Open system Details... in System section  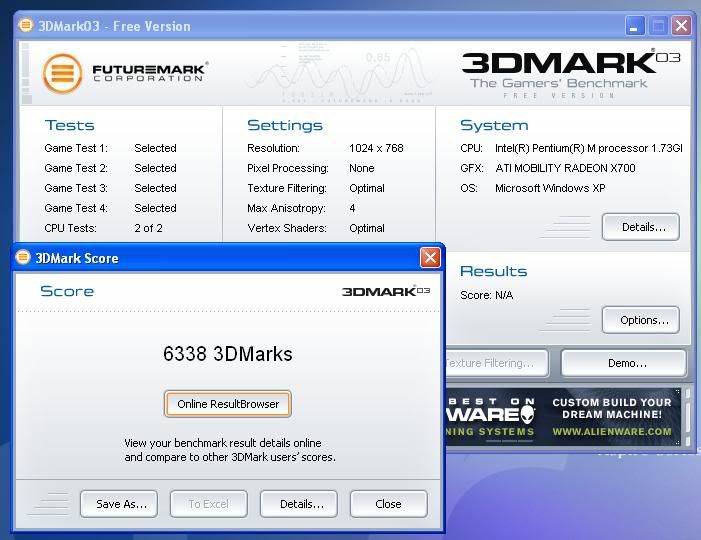641,227
